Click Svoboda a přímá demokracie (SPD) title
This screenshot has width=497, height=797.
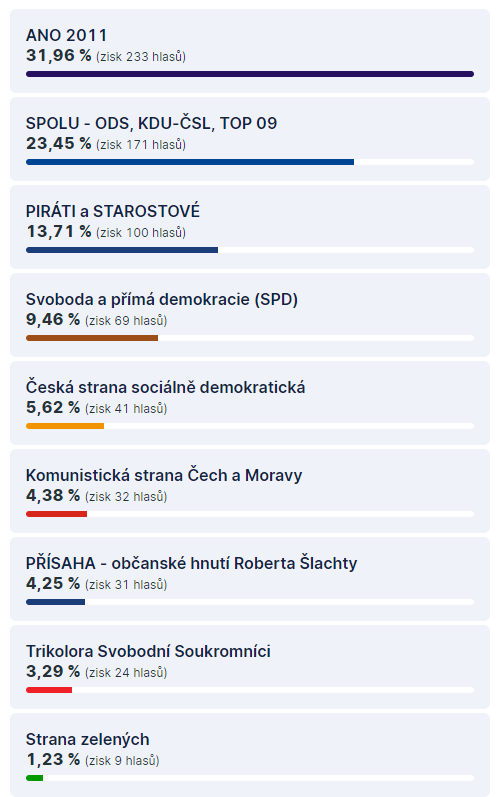(x=162, y=299)
